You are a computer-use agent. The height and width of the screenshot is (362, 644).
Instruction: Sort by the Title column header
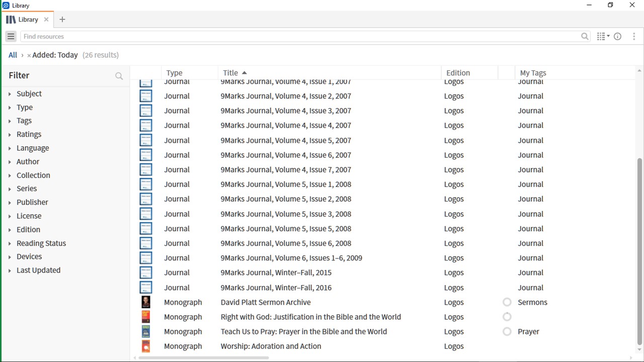[x=230, y=73]
